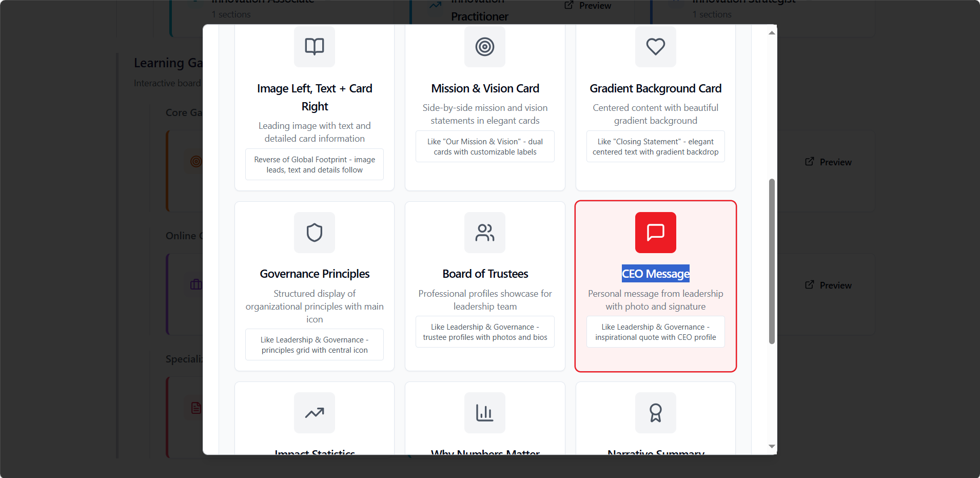The width and height of the screenshot is (980, 478).
Task: Select the Mission & Vision Card title
Action: (x=485, y=88)
